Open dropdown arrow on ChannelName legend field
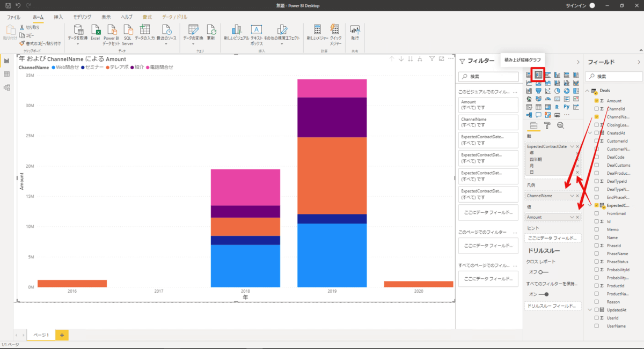The width and height of the screenshot is (644, 349). pyautogui.click(x=572, y=196)
